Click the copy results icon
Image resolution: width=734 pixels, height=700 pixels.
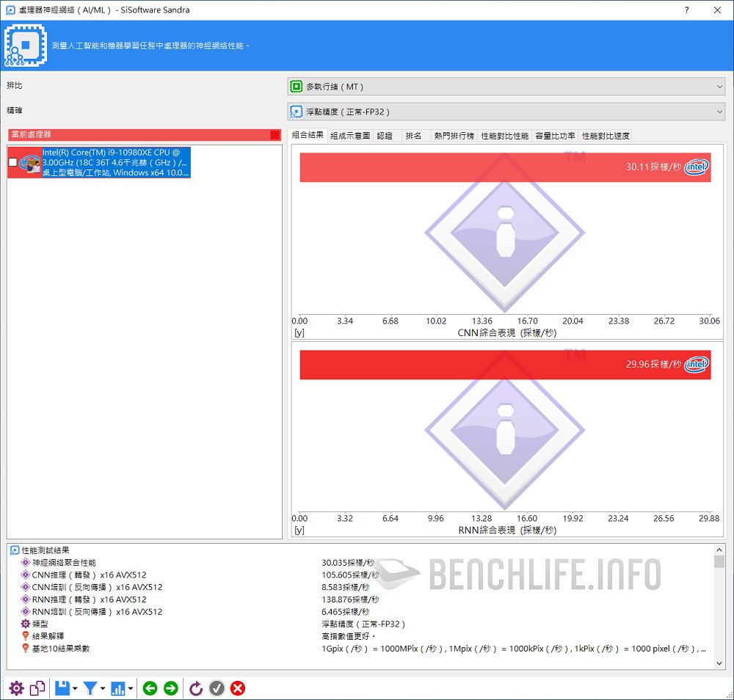[x=37, y=688]
